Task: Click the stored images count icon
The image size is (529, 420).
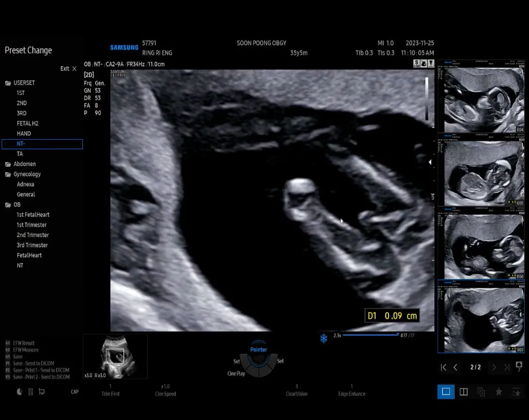Action: tap(519, 366)
